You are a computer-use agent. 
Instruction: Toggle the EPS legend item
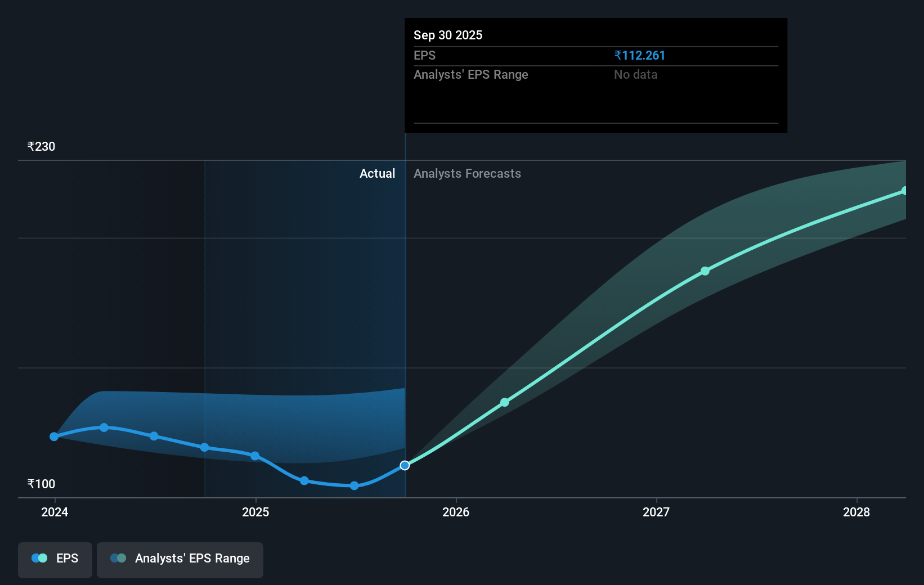point(55,560)
